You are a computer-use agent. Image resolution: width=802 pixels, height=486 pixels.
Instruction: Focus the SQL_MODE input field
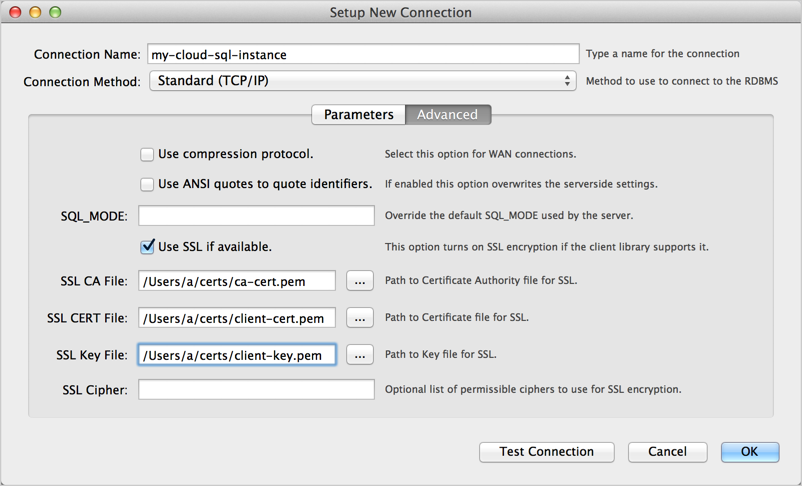coord(256,215)
